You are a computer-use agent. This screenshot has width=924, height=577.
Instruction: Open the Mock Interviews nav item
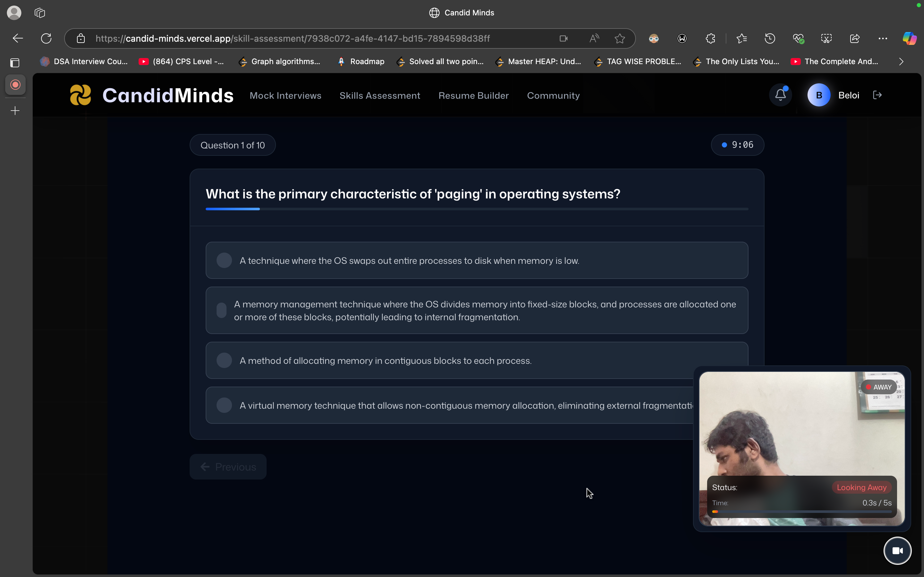285,96
